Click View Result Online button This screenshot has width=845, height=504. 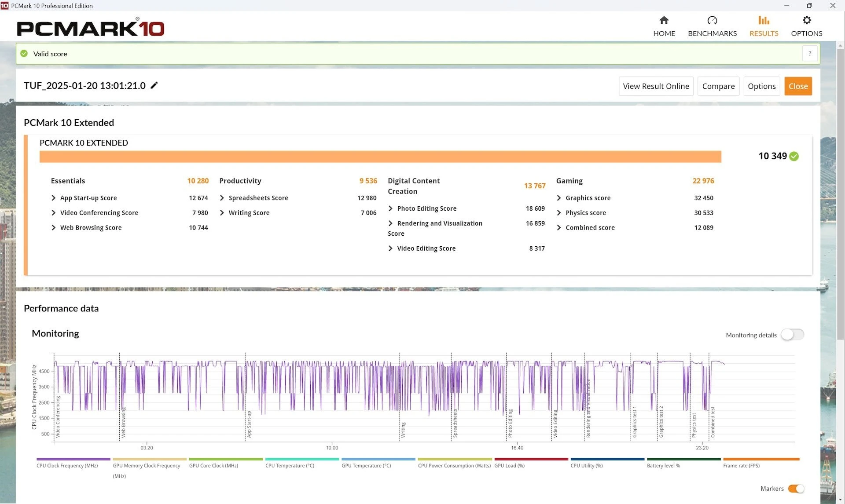click(x=656, y=86)
